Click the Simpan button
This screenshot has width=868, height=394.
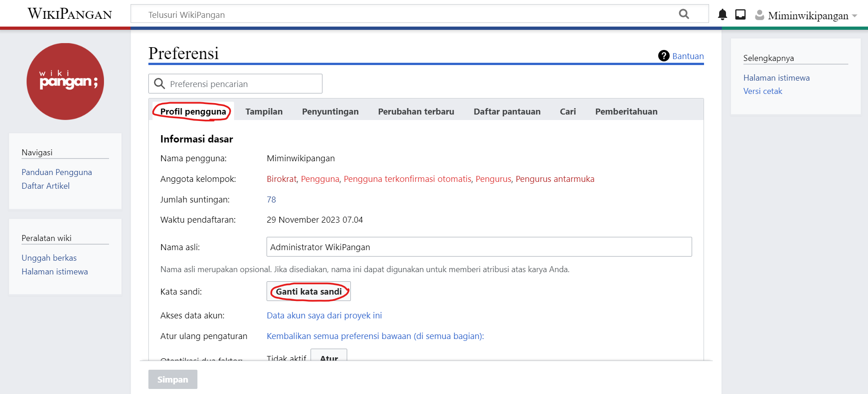173,379
